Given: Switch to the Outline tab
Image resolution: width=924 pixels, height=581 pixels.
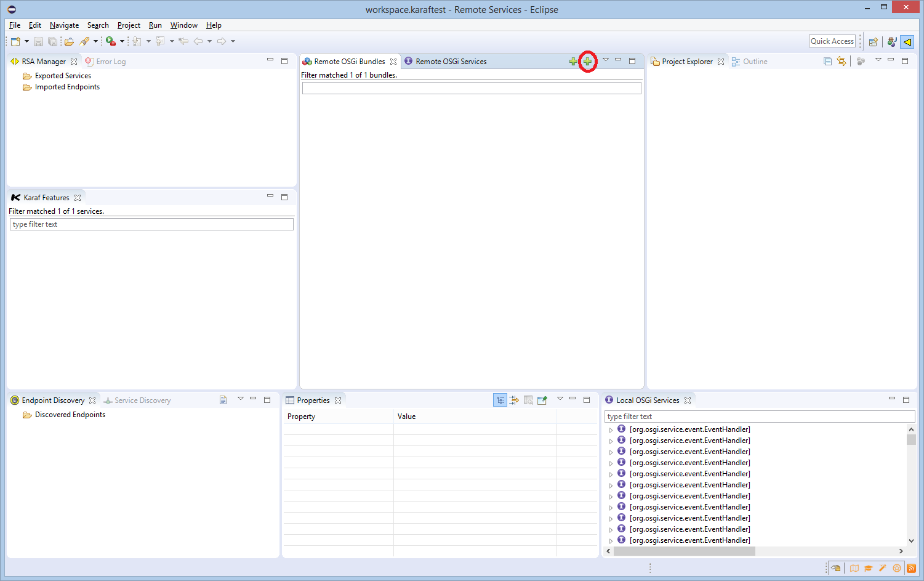Looking at the screenshot, I should (749, 62).
